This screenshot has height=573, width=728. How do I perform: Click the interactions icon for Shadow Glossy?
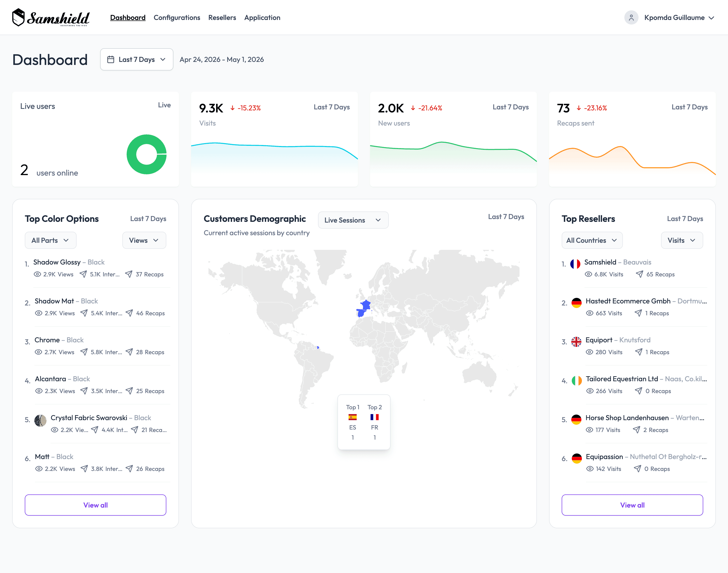[x=83, y=274]
